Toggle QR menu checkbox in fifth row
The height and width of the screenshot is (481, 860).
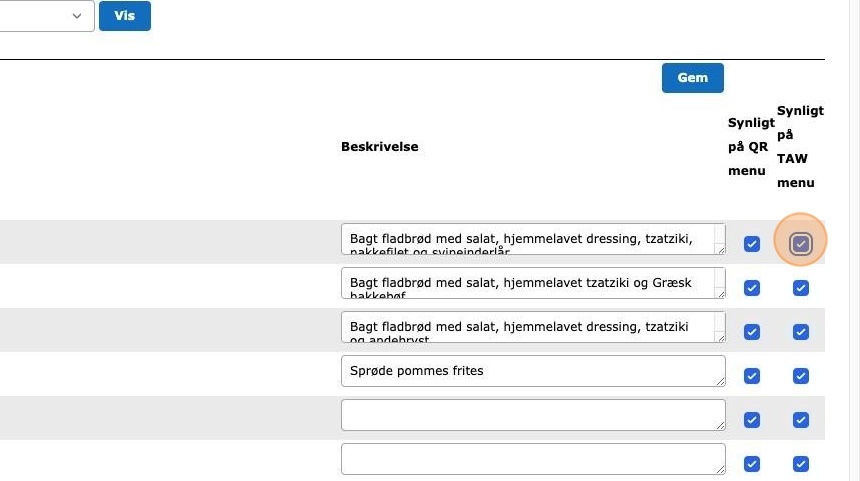752,420
